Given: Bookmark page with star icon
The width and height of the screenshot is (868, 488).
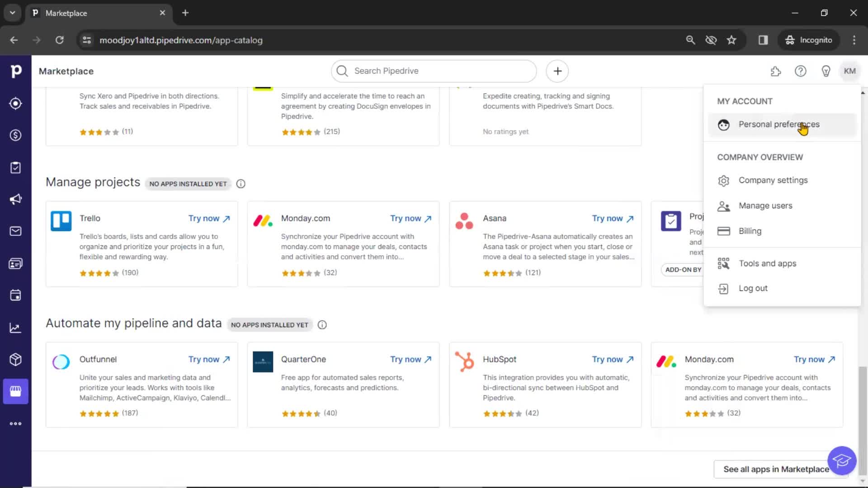Looking at the screenshot, I should 731,40.
